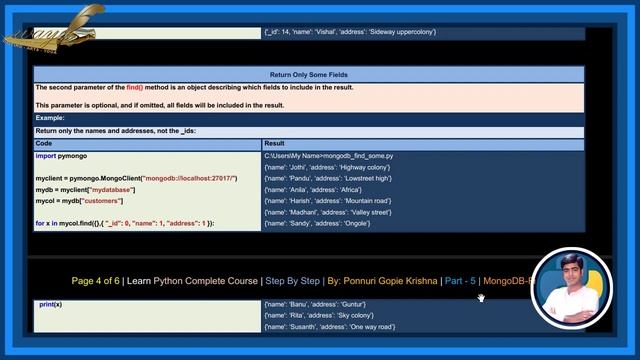
Task: Click the presenter's circular portrait thumbnail
Action: (571, 288)
